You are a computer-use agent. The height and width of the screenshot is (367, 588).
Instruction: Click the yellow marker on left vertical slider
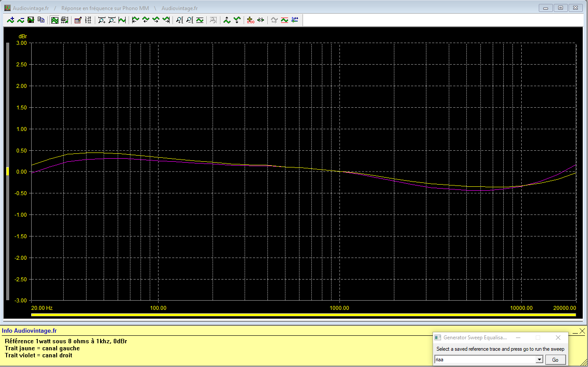7,171
